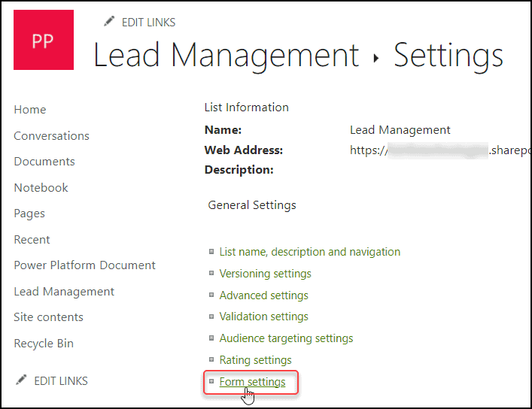
Task: Open Notebook in left navigation
Action: point(41,187)
